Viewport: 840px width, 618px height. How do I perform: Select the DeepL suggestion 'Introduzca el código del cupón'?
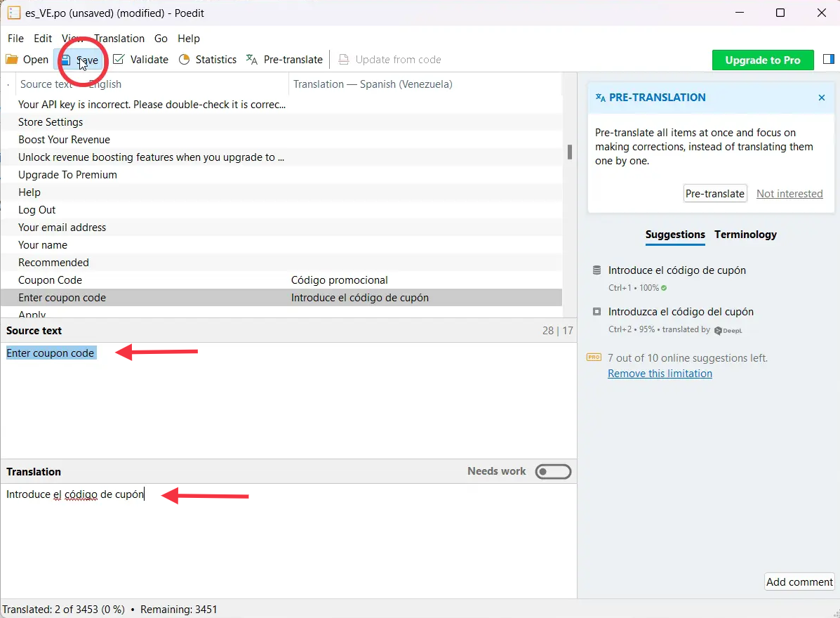[x=681, y=312]
